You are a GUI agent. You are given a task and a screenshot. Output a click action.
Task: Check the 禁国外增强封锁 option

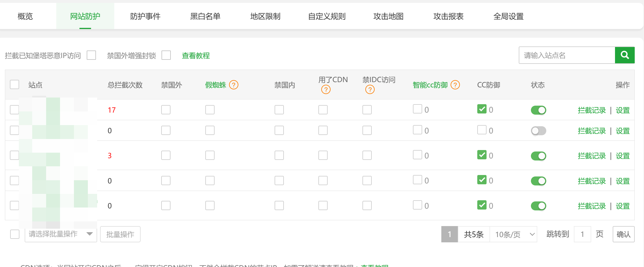166,55
